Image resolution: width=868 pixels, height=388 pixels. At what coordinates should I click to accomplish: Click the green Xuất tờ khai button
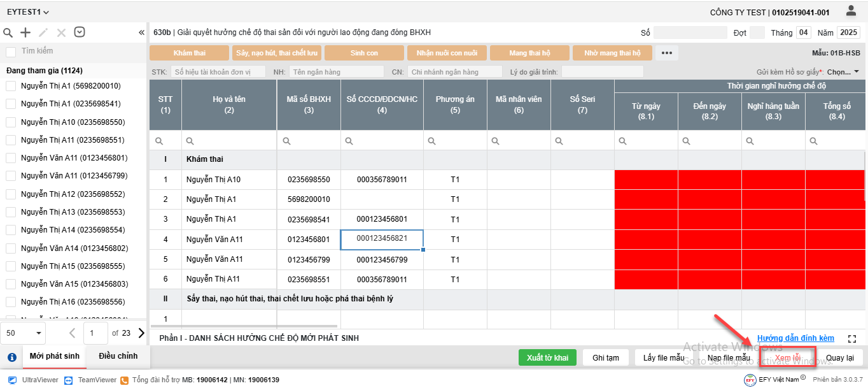(x=547, y=357)
